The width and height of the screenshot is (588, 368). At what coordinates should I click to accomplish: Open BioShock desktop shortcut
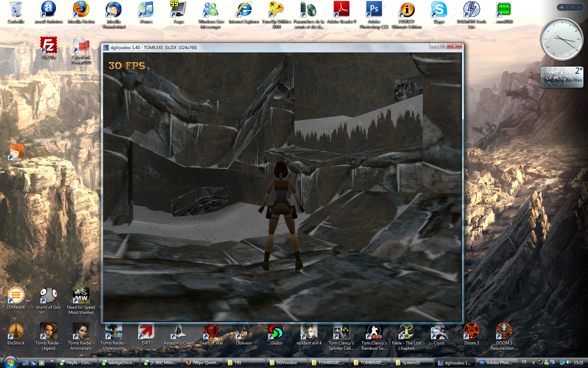coord(16,334)
